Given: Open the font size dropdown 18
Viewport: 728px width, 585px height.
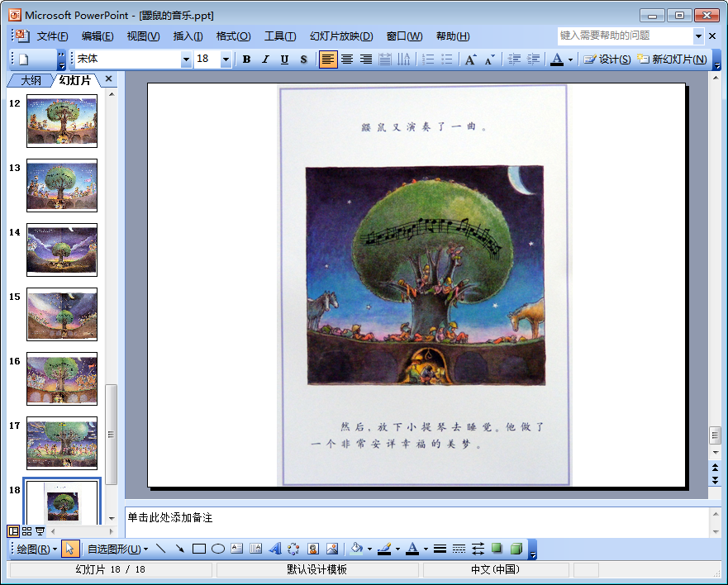Looking at the screenshot, I should click(x=226, y=59).
